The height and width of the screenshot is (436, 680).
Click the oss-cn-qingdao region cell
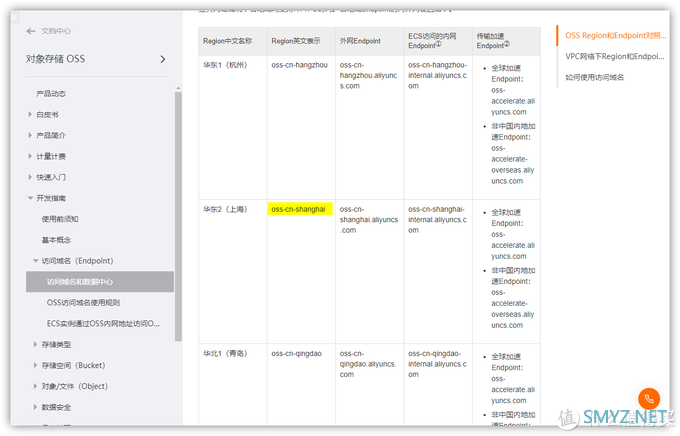(x=297, y=354)
